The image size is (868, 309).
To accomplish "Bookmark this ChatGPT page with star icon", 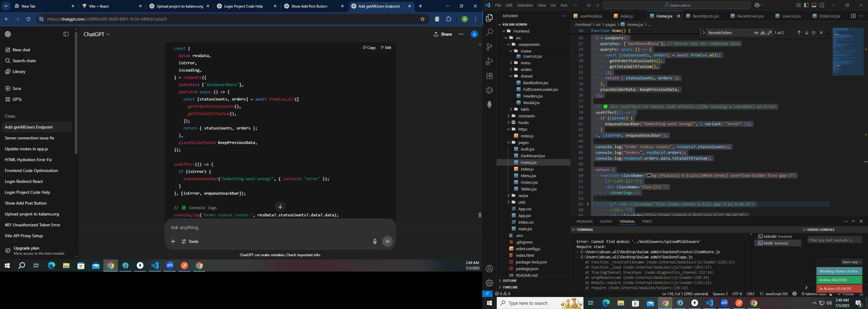I will 422,19.
